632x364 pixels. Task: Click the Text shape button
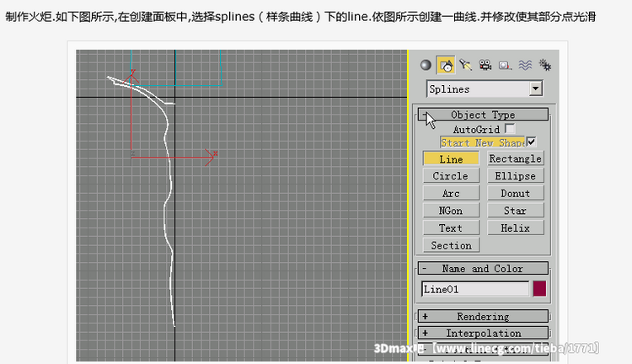451,227
